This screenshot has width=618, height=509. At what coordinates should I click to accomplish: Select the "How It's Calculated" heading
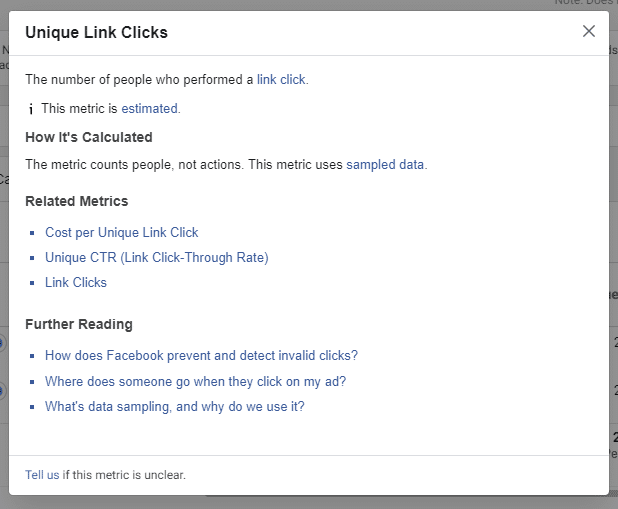(89, 137)
